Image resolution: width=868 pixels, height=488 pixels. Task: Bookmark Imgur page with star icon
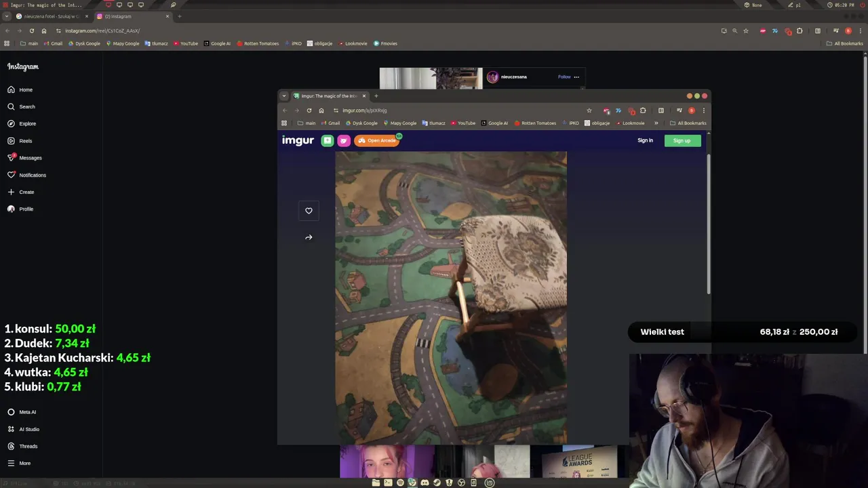[x=589, y=110]
